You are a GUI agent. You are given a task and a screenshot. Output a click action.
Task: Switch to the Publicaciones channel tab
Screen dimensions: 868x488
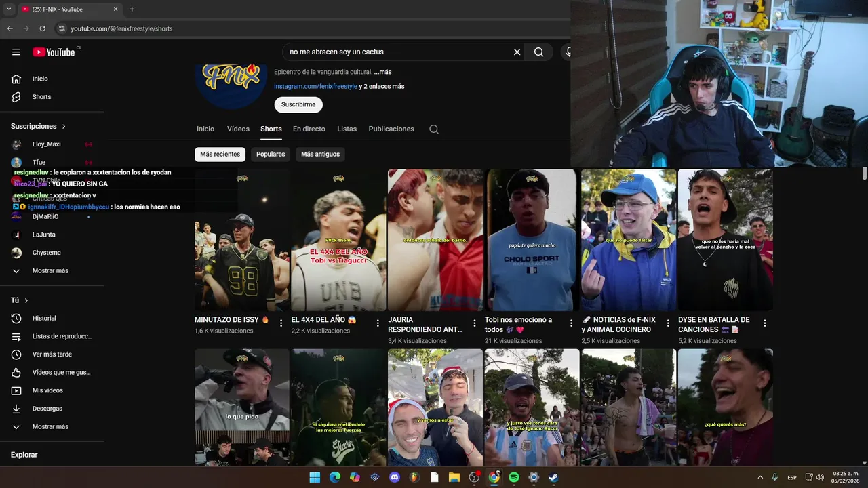pyautogui.click(x=391, y=129)
